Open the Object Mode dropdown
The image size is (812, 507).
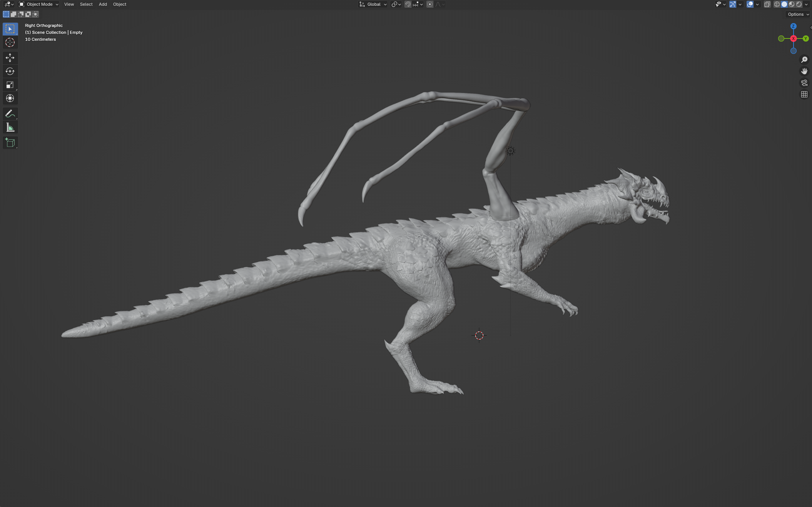click(39, 4)
